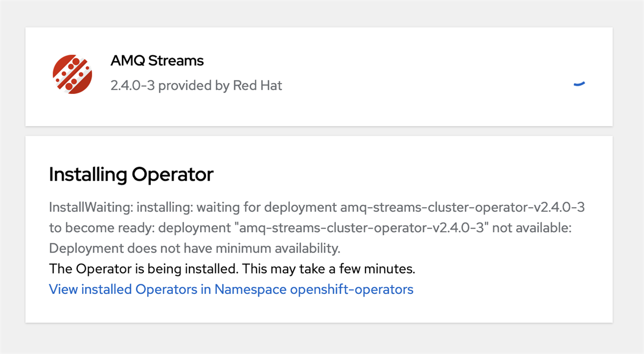Image resolution: width=644 pixels, height=354 pixels.
Task: Click the openshift-operators namespace name in the link
Action: point(352,290)
